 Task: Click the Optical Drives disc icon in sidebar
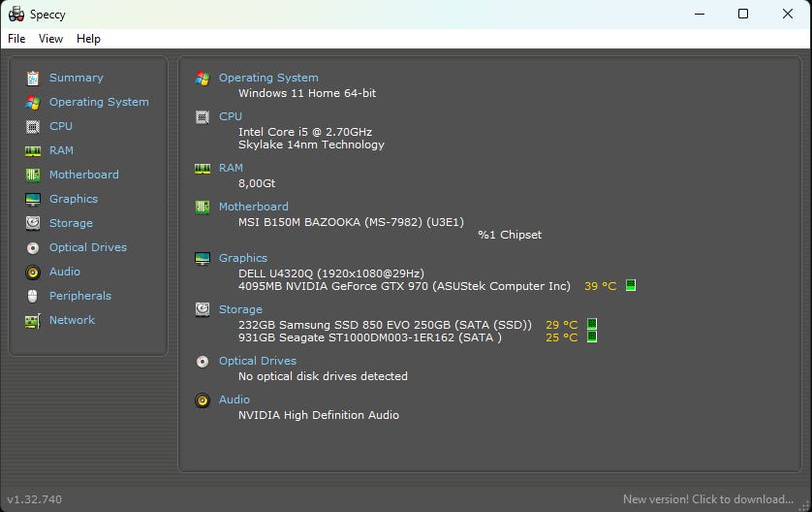[33, 247]
